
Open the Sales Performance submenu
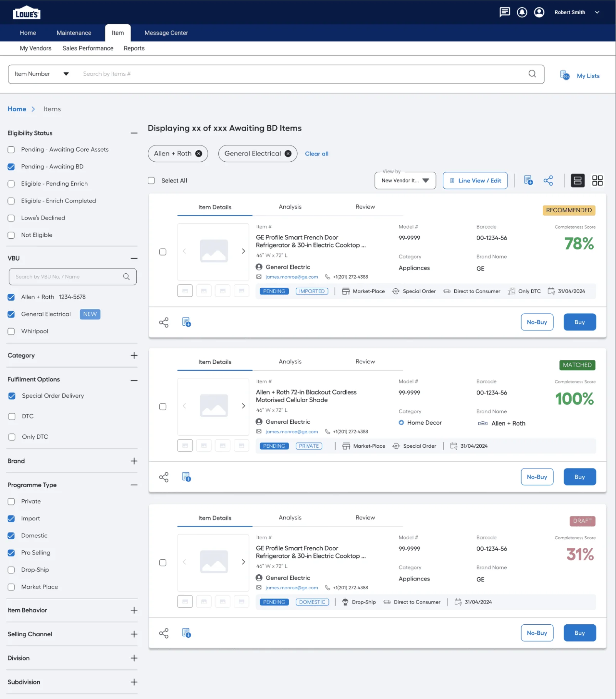pyautogui.click(x=88, y=48)
